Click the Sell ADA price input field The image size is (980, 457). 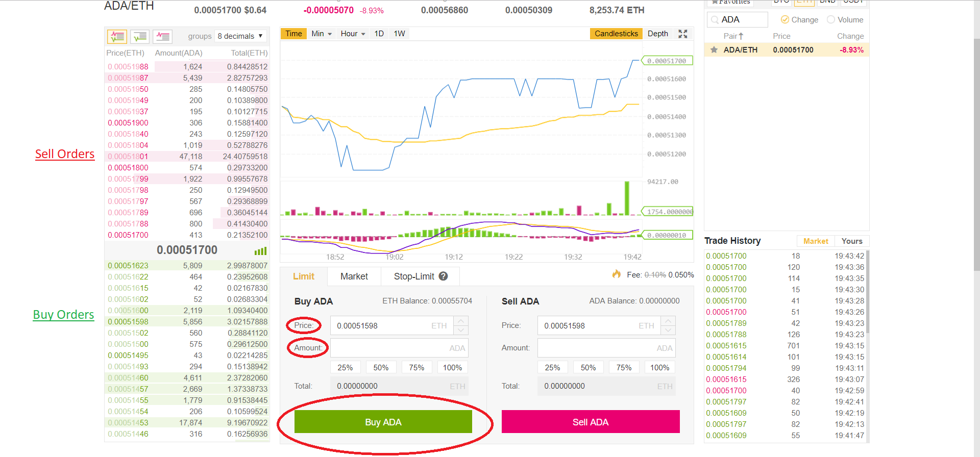pos(599,326)
